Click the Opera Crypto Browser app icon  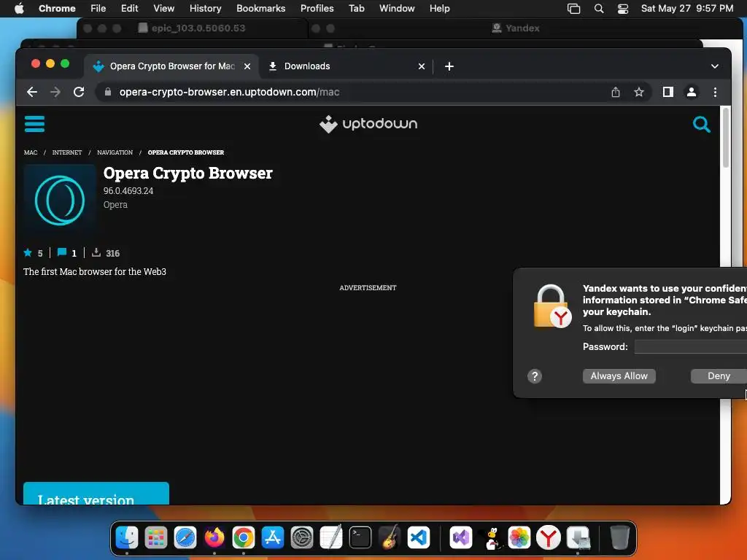pyautogui.click(x=60, y=200)
